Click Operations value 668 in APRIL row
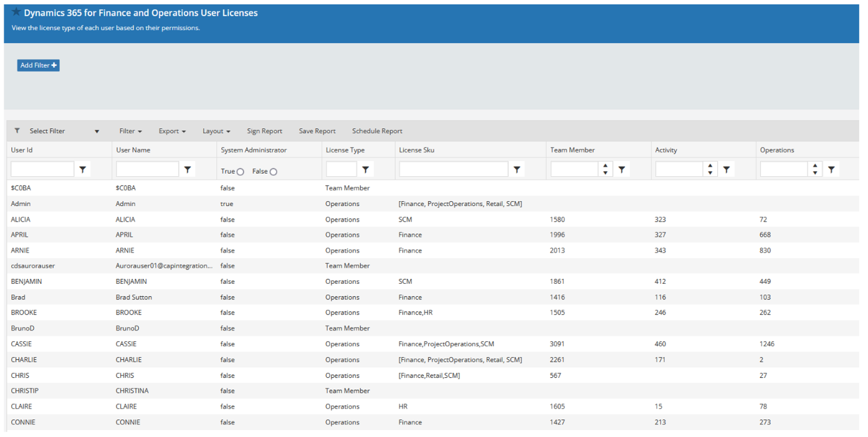The image size is (868, 437). click(x=765, y=235)
